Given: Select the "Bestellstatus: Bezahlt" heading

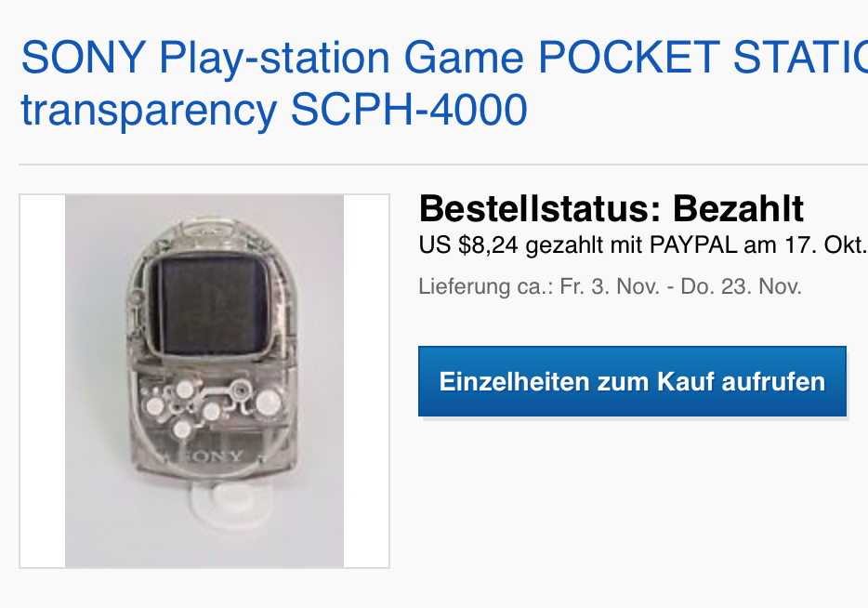Looking at the screenshot, I should coord(612,209).
